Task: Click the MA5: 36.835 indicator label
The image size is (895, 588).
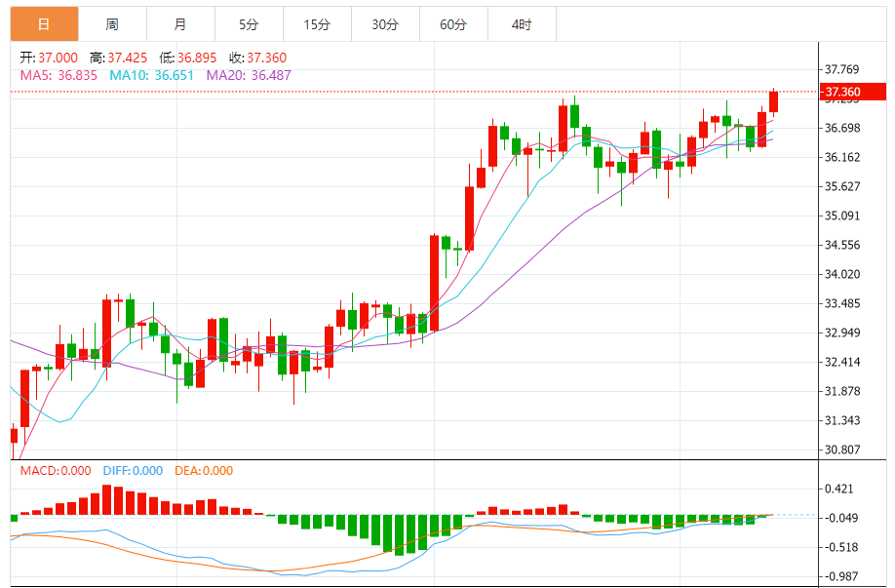Action: click(x=58, y=75)
